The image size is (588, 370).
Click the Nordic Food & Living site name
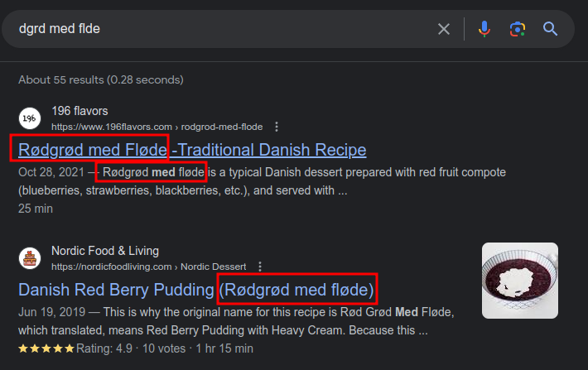click(105, 251)
